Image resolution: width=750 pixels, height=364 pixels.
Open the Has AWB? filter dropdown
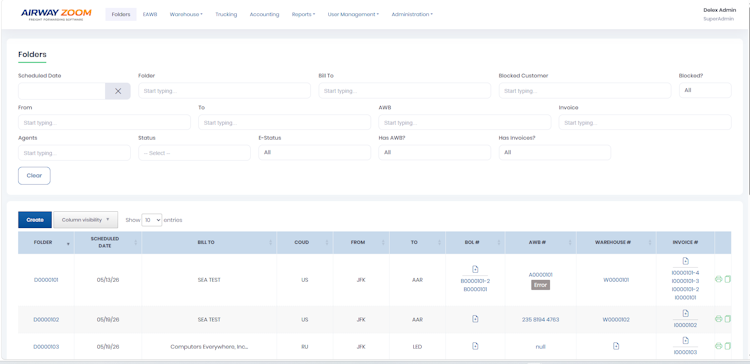tap(434, 153)
